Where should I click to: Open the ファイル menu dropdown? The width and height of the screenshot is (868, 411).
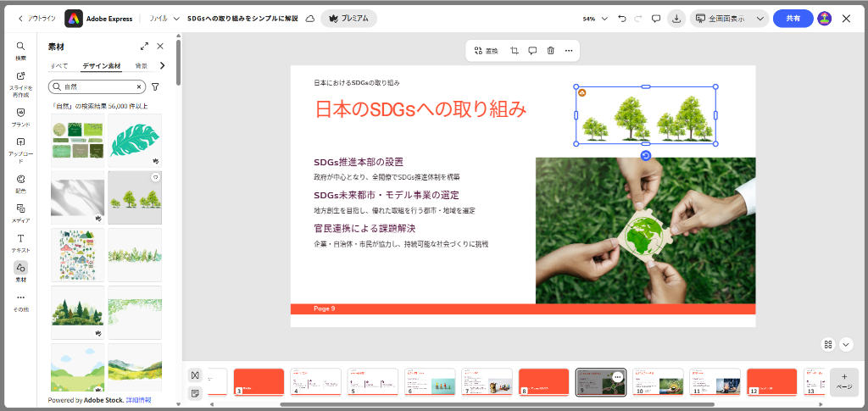[164, 18]
